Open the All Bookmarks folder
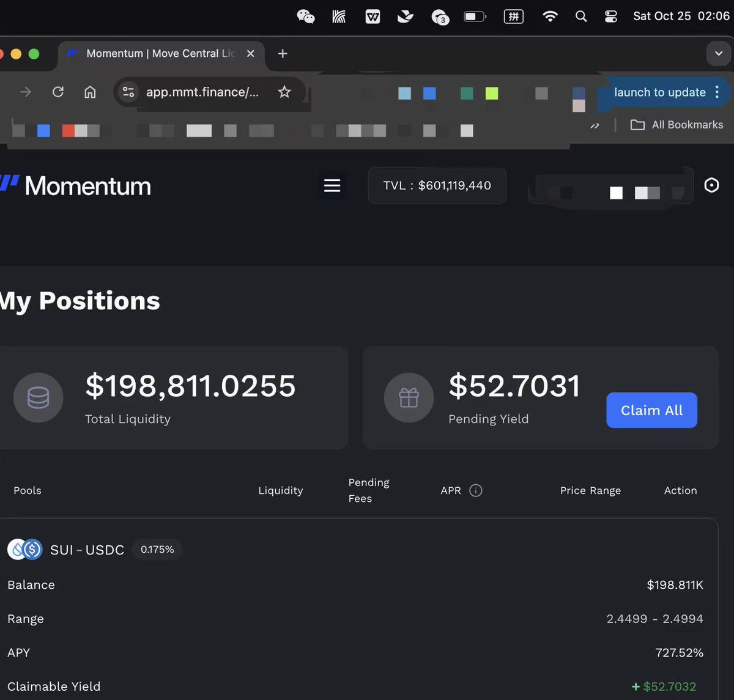 click(677, 125)
